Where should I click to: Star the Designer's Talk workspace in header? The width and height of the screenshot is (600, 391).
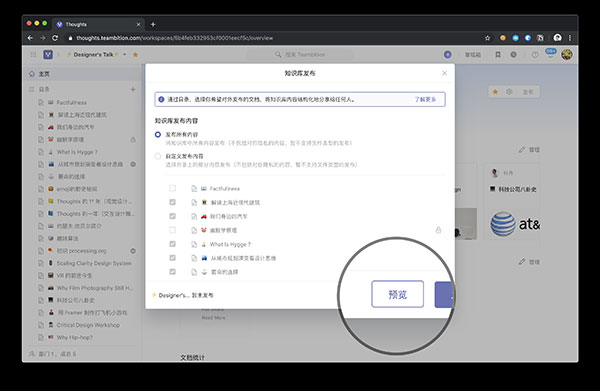(135, 55)
